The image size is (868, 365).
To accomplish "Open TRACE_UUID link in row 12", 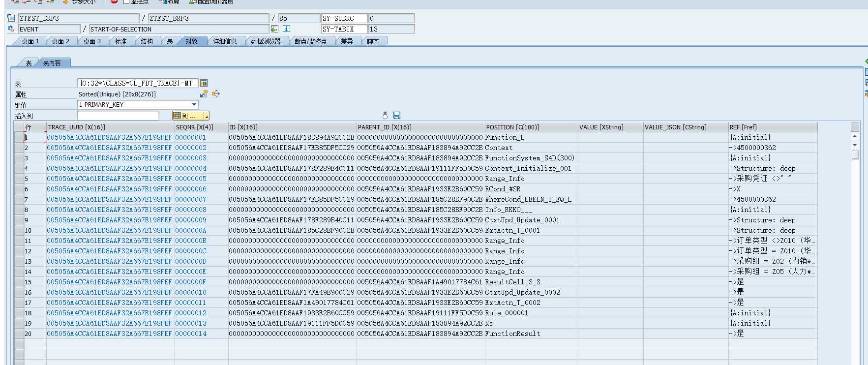I will (x=109, y=251).
